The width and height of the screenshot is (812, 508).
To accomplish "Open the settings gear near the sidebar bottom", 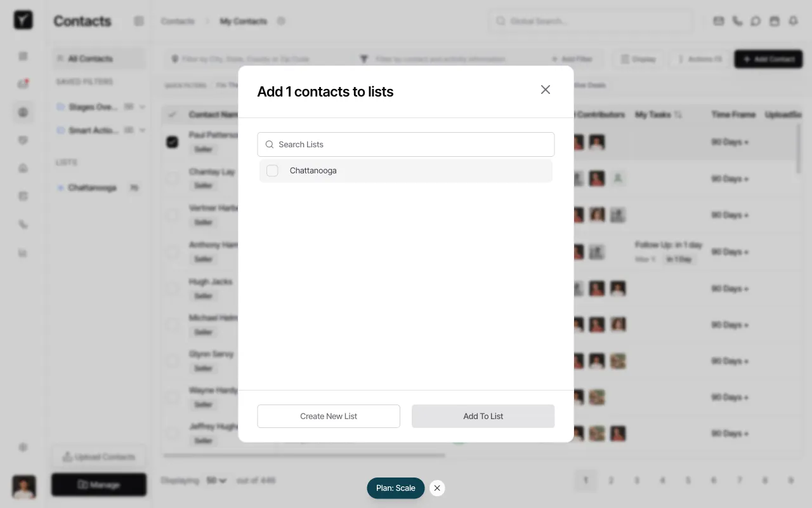I will 23,447.
